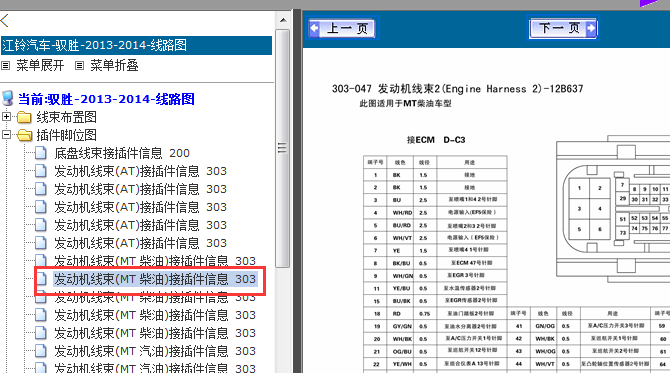Screen dimensions: 670x373
Task: Click 菜单折叠 to collapse all menus
Action: [114, 65]
